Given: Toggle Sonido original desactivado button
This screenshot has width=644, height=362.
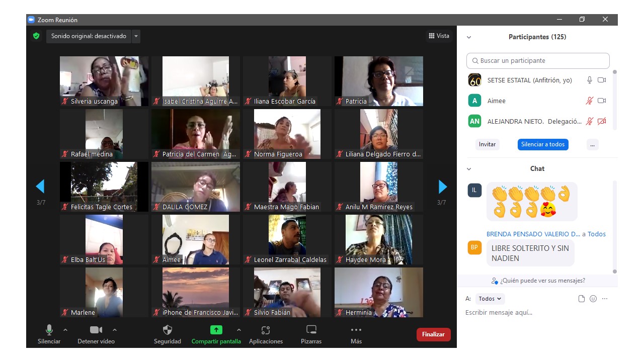Looking at the screenshot, I should [x=89, y=36].
